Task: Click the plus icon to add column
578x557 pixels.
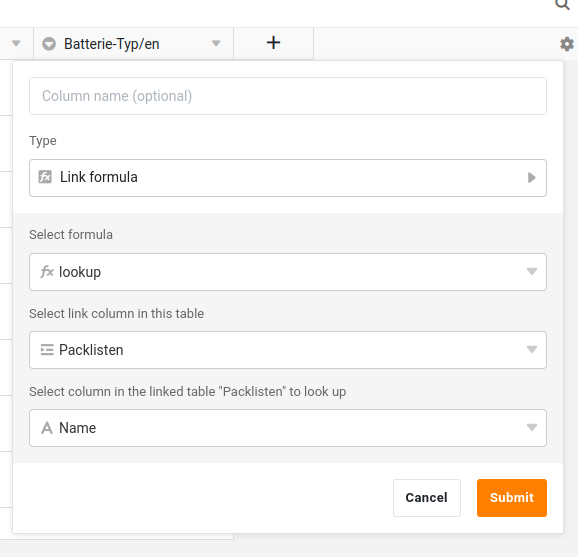Action: (273, 43)
